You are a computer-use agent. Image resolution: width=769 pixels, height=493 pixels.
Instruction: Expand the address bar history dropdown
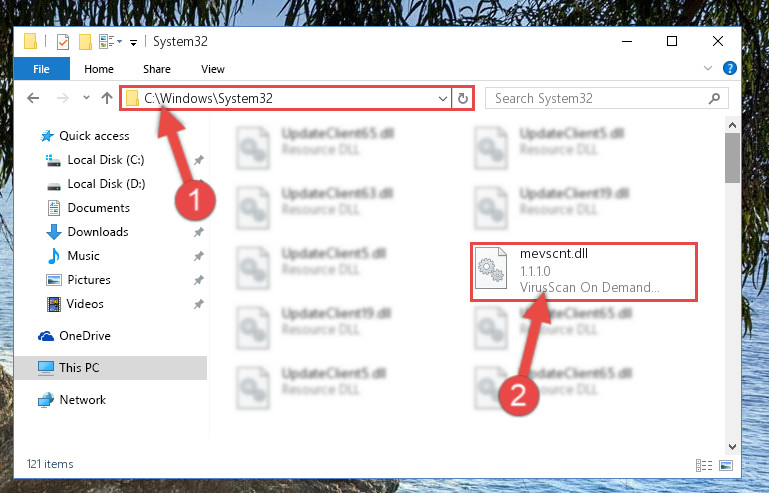click(442, 99)
